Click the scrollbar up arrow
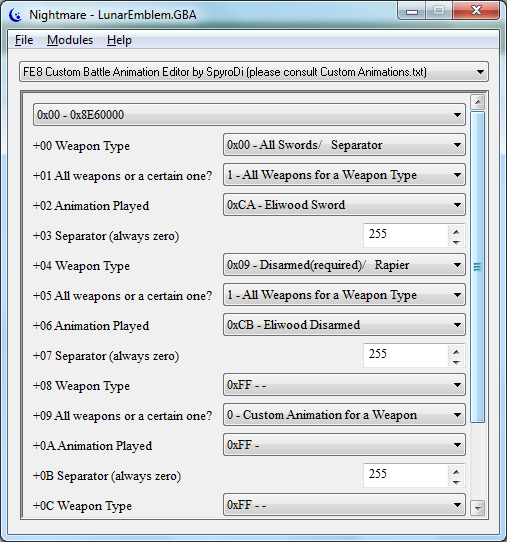This screenshot has height=542, width=507. coord(478,102)
